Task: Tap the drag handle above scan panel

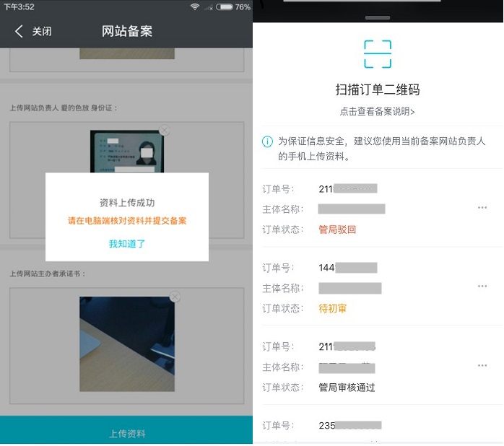Action: (x=377, y=17)
